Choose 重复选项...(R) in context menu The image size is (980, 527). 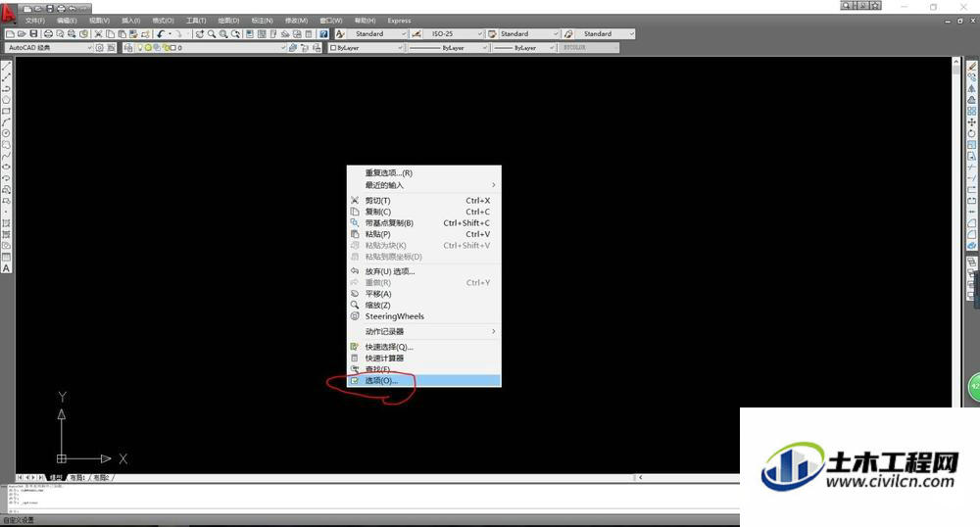(423, 173)
